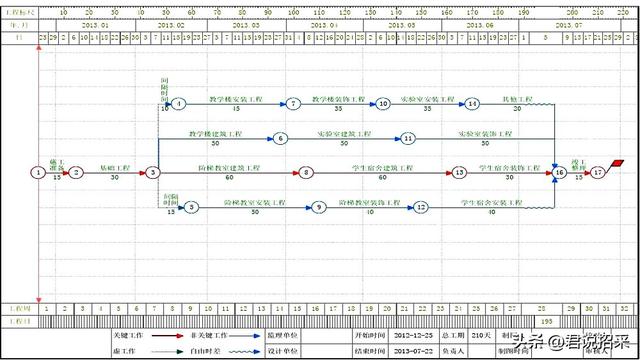Select node 14 circle

(472, 104)
